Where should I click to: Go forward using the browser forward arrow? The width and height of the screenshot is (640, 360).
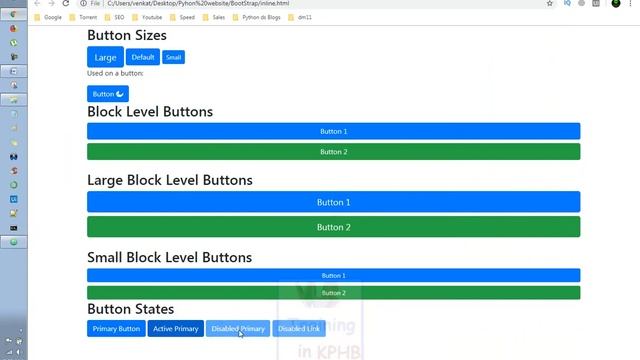pos(51,3)
